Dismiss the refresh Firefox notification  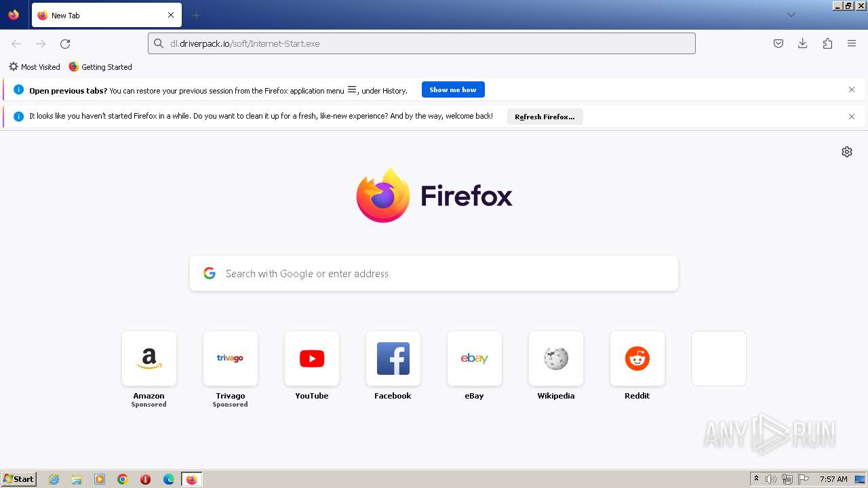pyautogui.click(x=852, y=117)
